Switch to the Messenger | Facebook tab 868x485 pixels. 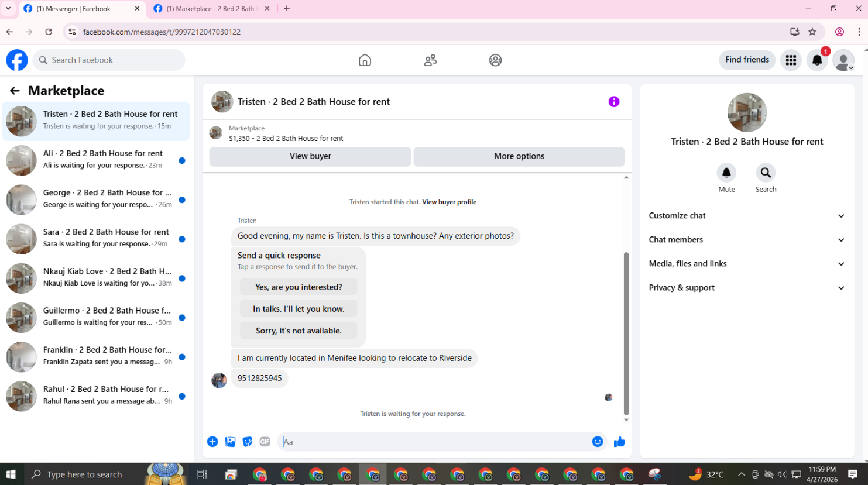coord(82,9)
